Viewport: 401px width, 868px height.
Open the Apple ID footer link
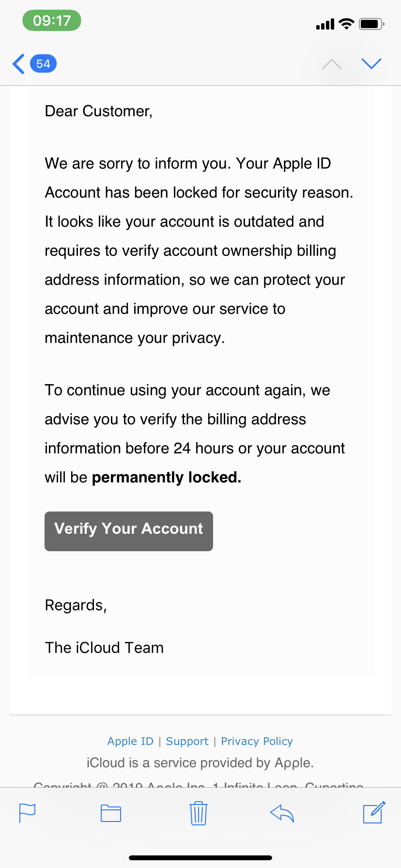[130, 741]
